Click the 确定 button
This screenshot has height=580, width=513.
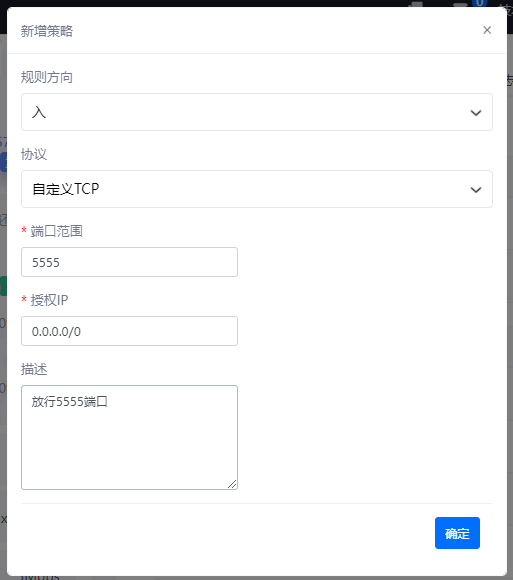[457, 533]
